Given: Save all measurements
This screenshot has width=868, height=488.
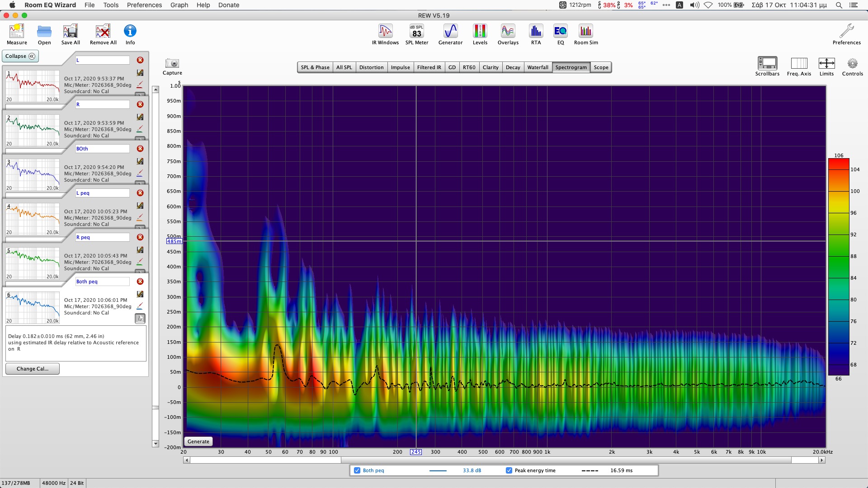Looking at the screenshot, I should (71, 34).
